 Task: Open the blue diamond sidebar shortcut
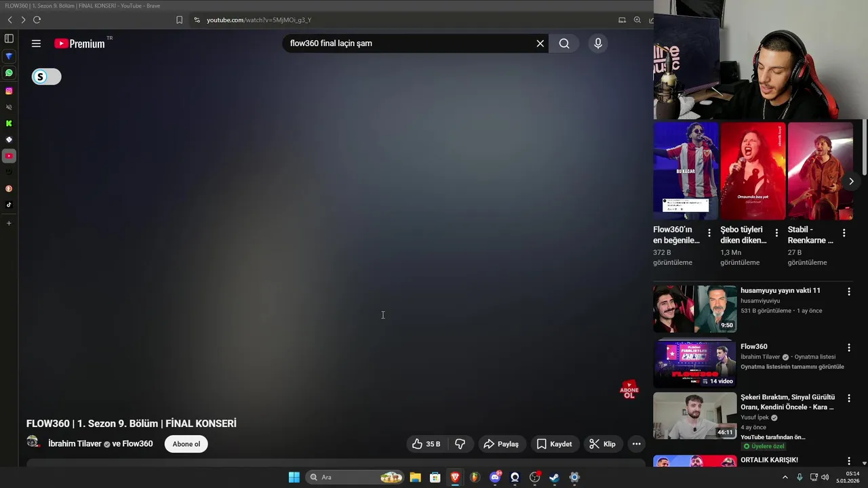pos(9,56)
